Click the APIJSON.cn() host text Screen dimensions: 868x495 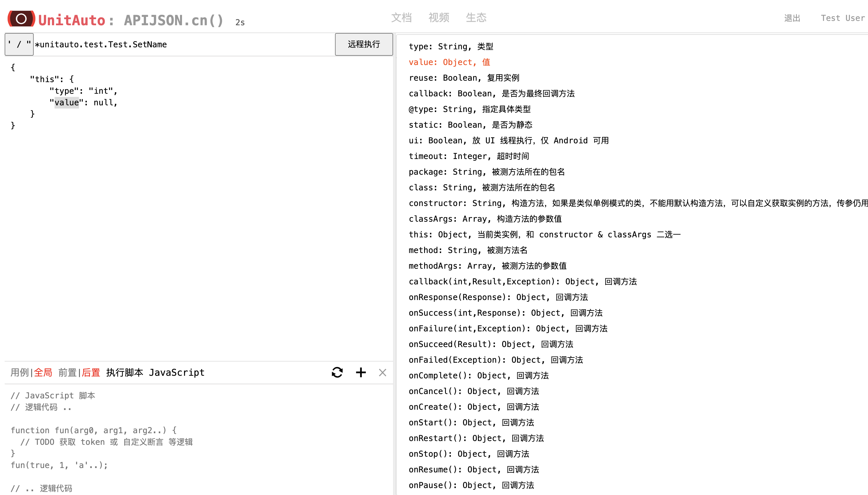click(x=174, y=20)
